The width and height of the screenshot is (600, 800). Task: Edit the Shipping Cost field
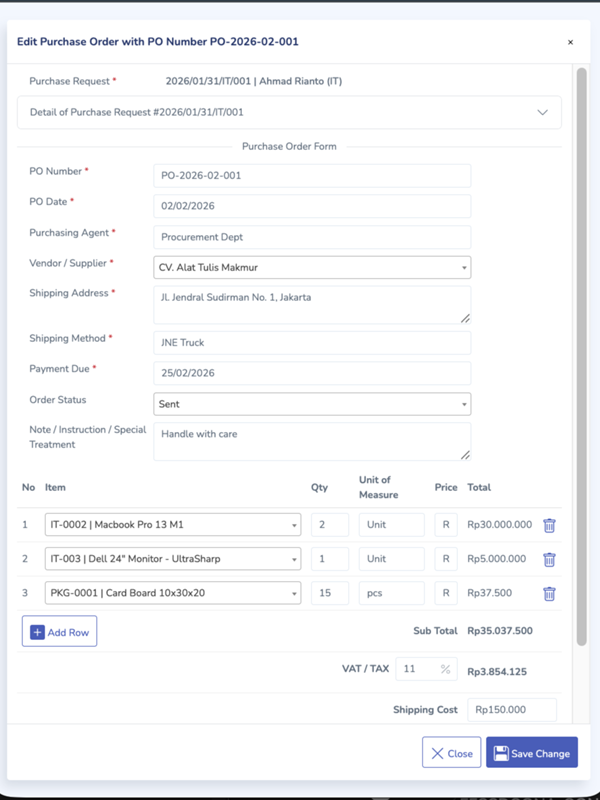pyautogui.click(x=512, y=710)
